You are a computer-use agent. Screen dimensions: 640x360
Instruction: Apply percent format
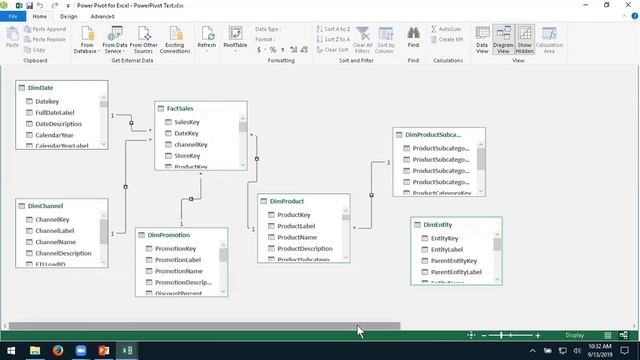[273, 50]
